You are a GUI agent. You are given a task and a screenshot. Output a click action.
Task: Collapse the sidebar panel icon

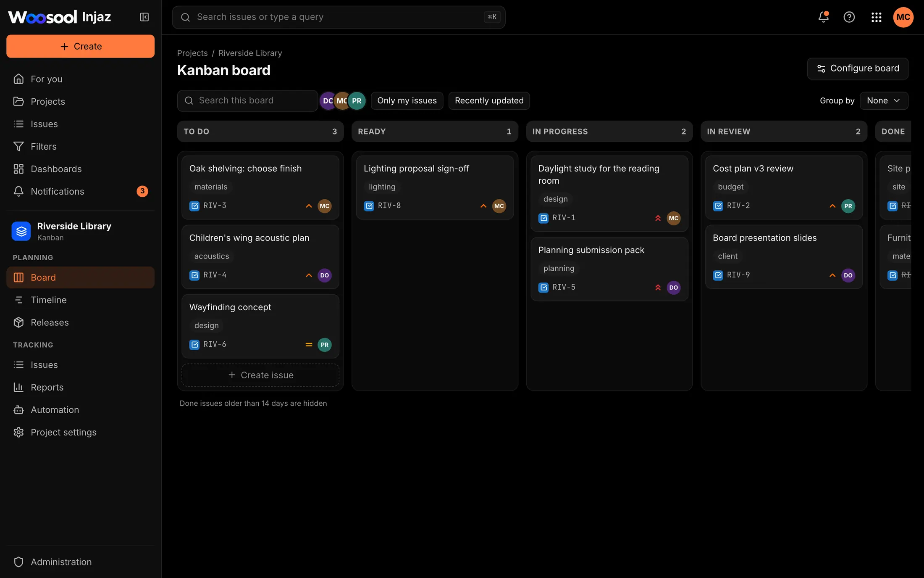144,17
